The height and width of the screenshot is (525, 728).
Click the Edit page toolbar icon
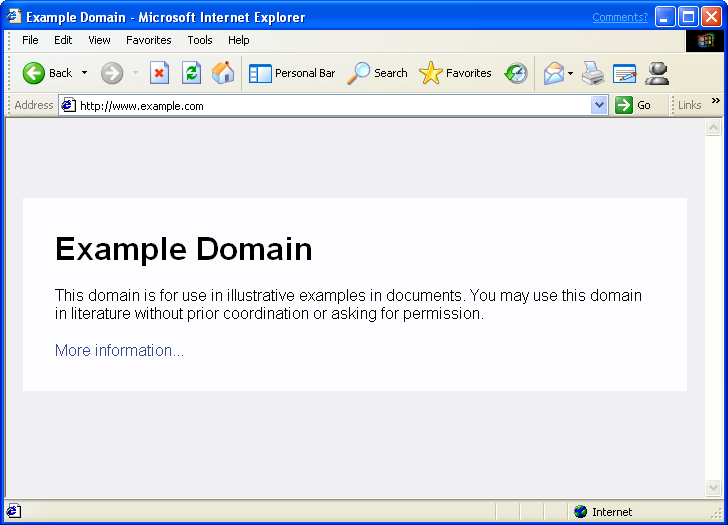click(x=625, y=73)
